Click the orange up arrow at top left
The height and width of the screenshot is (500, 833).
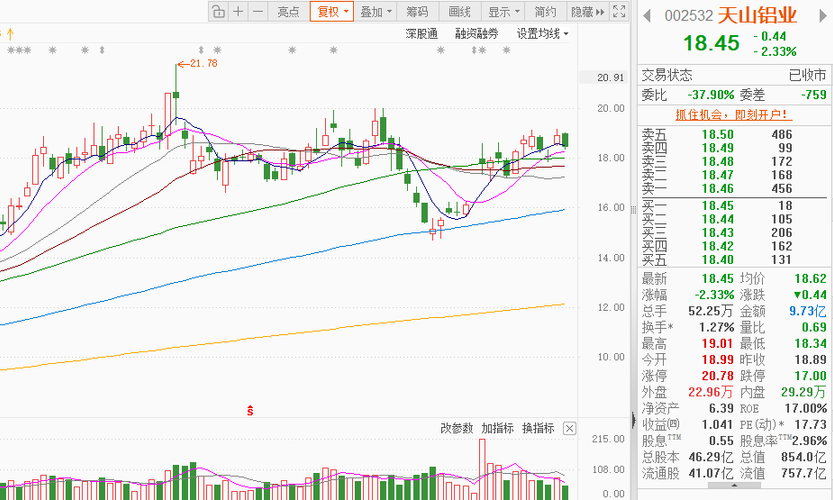(x=10, y=35)
